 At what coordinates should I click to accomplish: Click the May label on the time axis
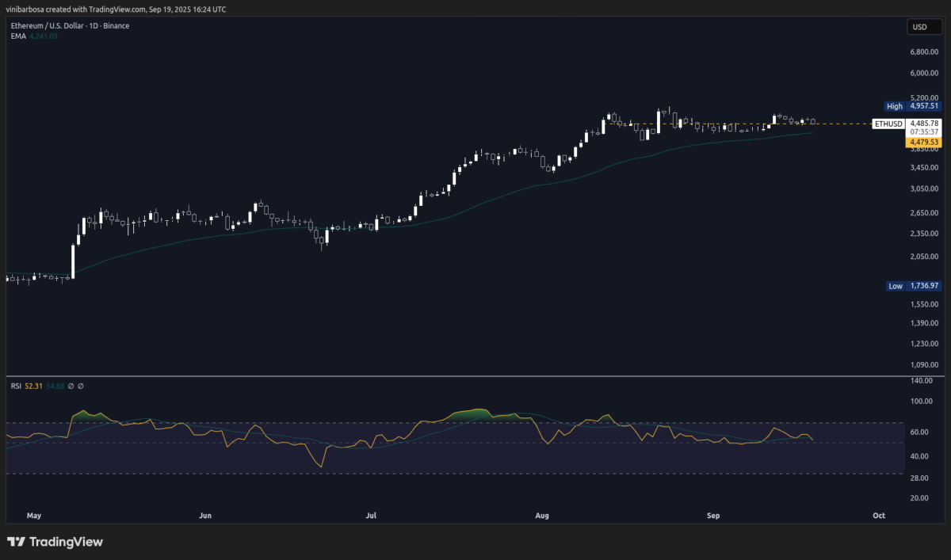pyautogui.click(x=34, y=515)
